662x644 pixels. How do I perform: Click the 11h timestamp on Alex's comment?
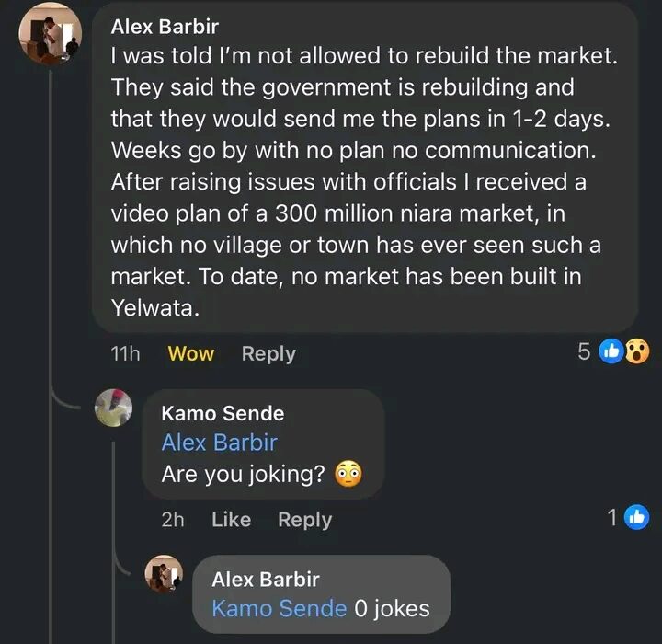point(125,354)
